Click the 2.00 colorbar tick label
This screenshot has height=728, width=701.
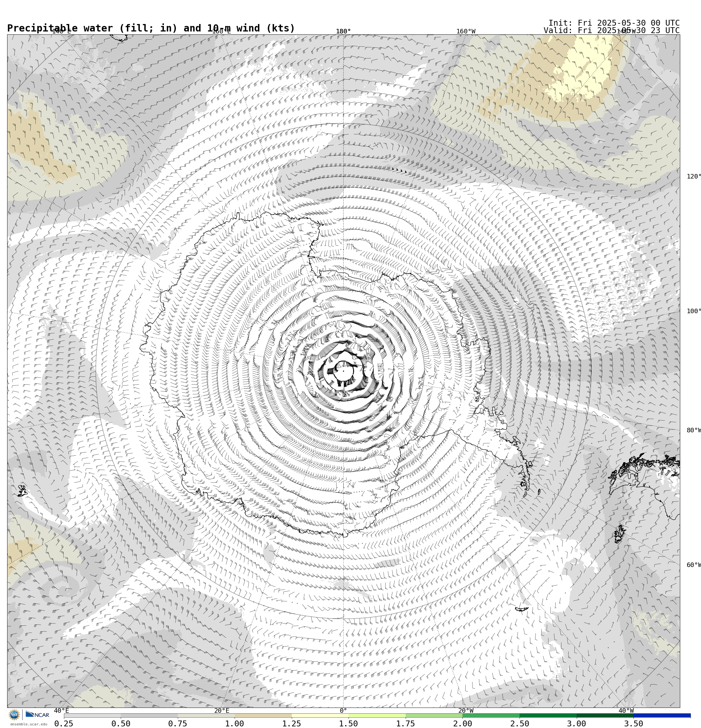click(462, 723)
